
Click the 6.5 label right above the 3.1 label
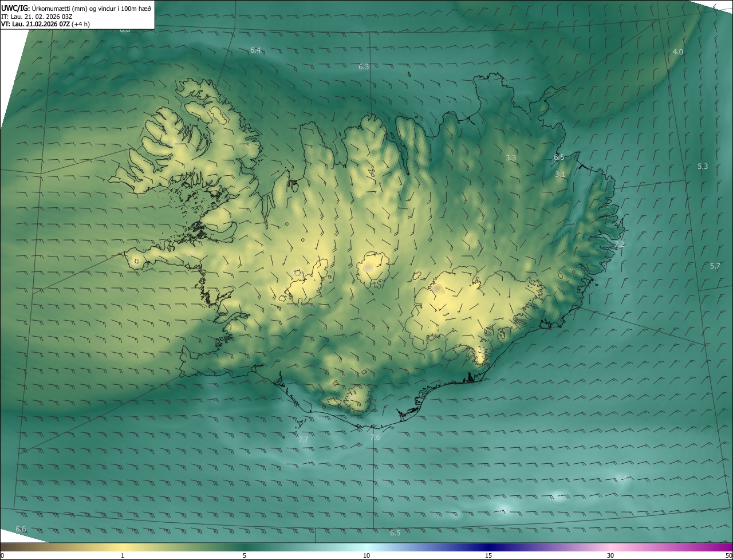[x=559, y=157]
